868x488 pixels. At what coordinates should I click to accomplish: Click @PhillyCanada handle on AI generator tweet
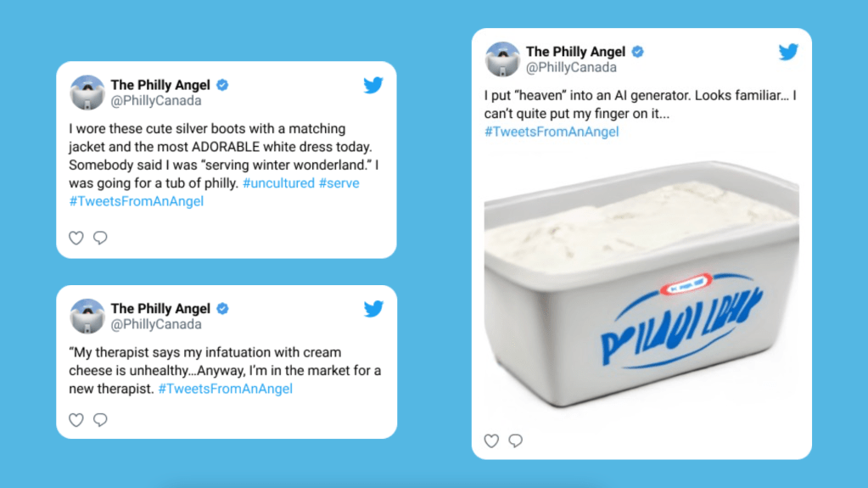571,68
